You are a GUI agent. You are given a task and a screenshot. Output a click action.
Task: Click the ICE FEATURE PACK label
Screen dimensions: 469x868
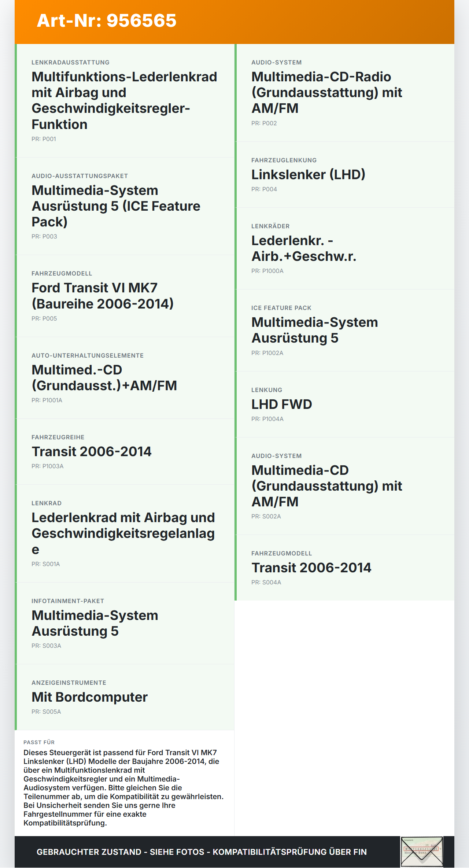[281, 308]
